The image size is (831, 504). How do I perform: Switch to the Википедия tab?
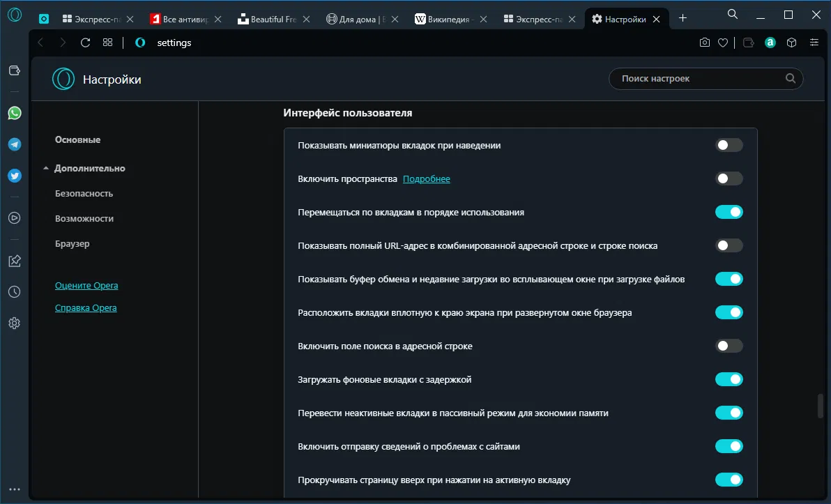pyautogui.click(x=448, y=19)
